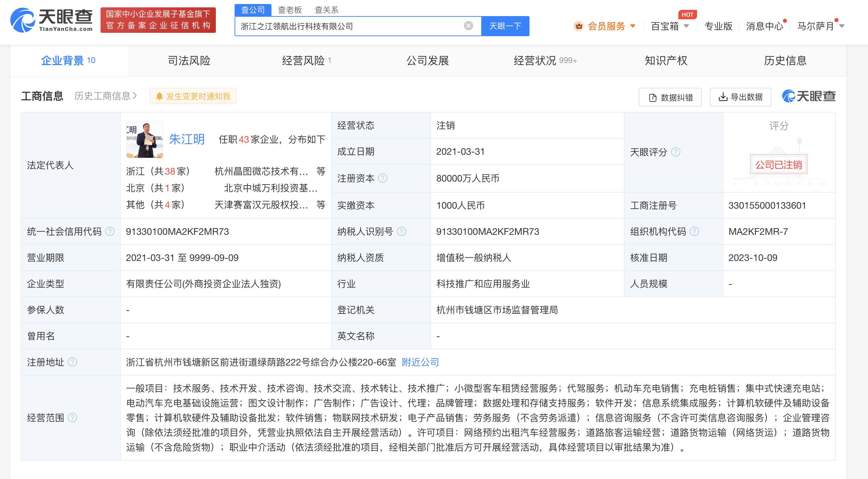Switch to the 查老板 search tab
Screen dimensions: 868x479
point(290,10)
